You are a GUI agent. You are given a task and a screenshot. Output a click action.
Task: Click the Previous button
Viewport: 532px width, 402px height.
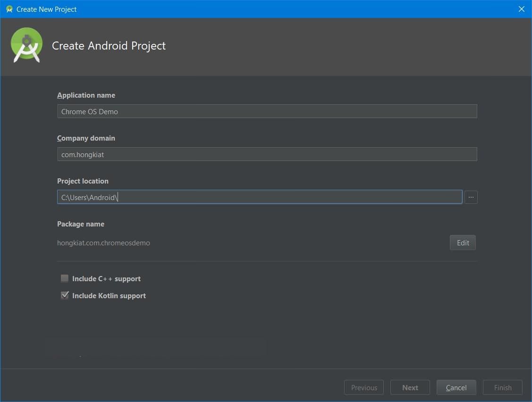coord(364,387)
